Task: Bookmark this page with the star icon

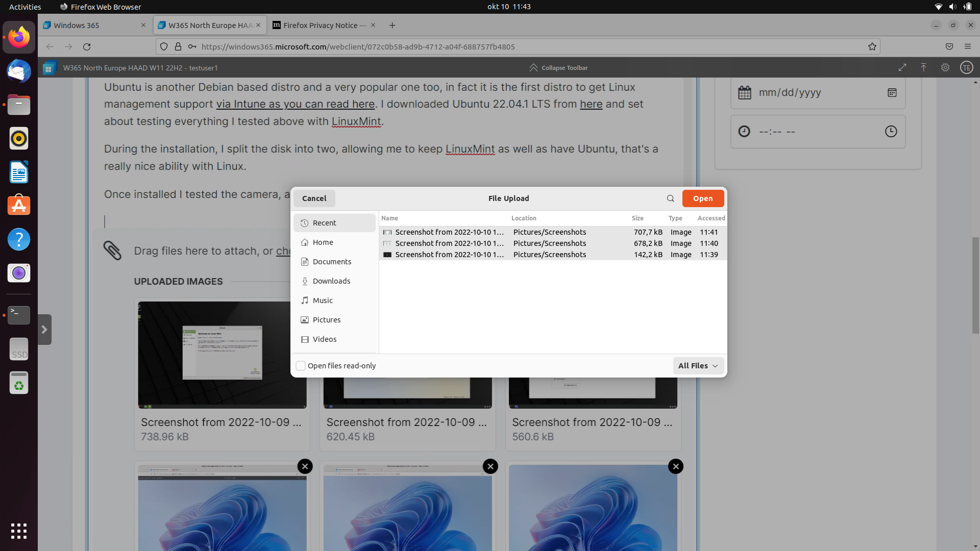Action: pyautogui.click(x=872, y=46)
